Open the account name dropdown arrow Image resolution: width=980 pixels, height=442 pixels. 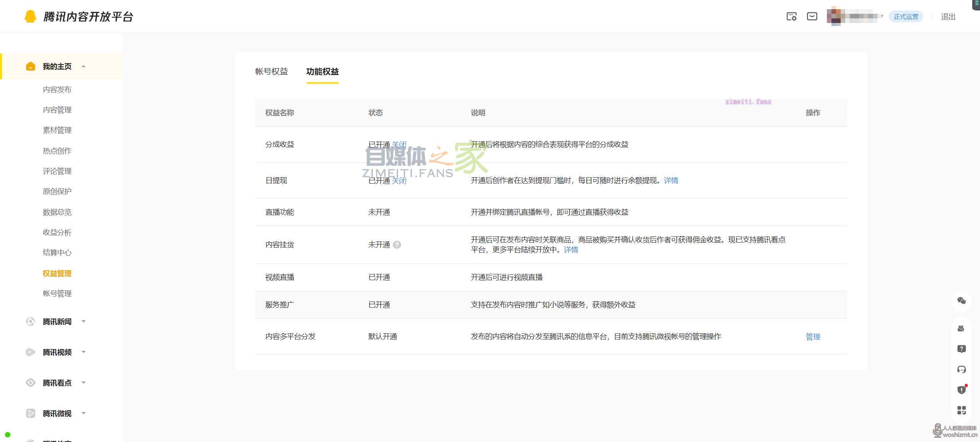[882, 16]
